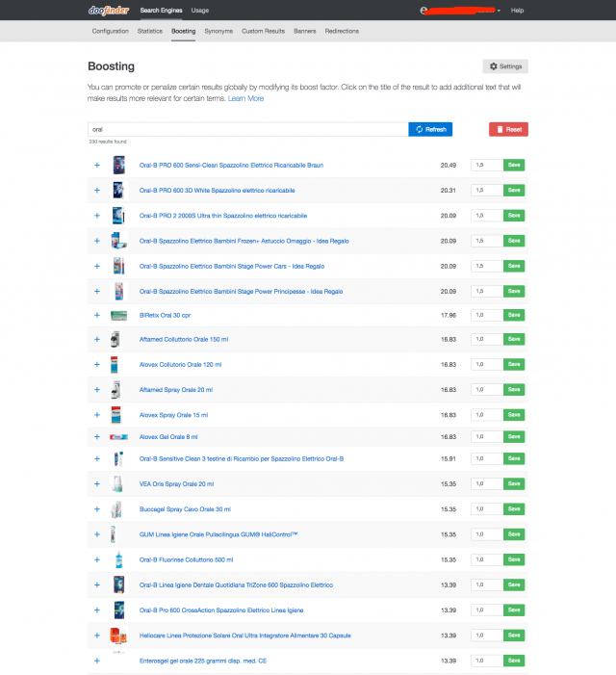Expand the Oral-B PRO 600 Sensi-Clean row
This screenshot has width=616, height=675.
tap(97, 165)
